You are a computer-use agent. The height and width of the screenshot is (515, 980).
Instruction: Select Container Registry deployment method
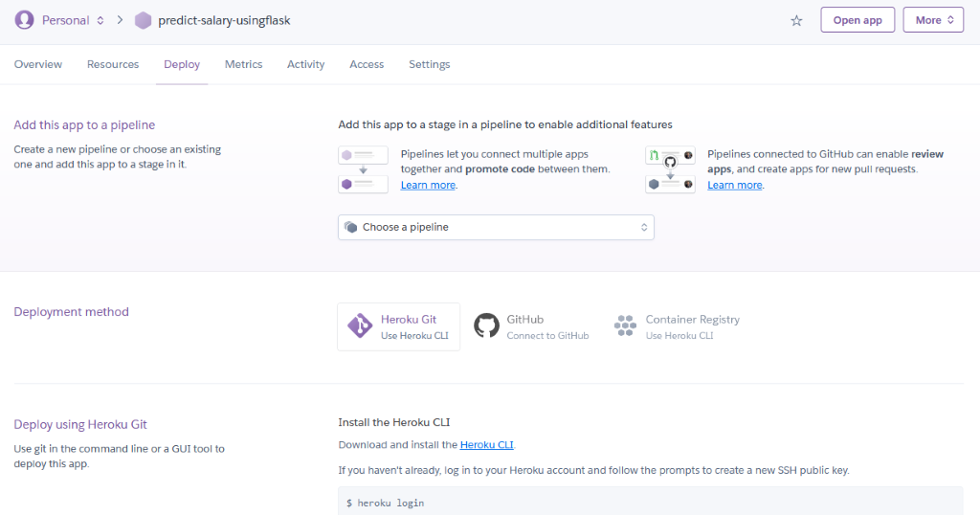pyautogui.click(x=677, y=326)
